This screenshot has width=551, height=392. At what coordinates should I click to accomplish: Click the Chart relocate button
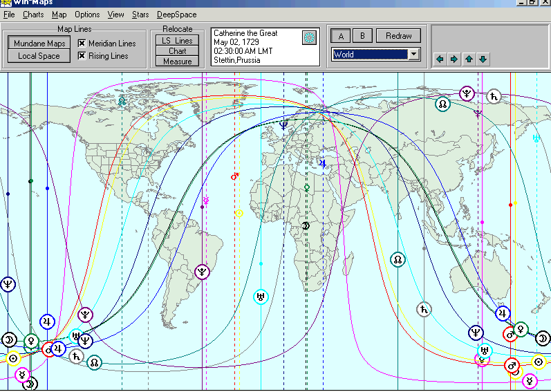(177, 51)
